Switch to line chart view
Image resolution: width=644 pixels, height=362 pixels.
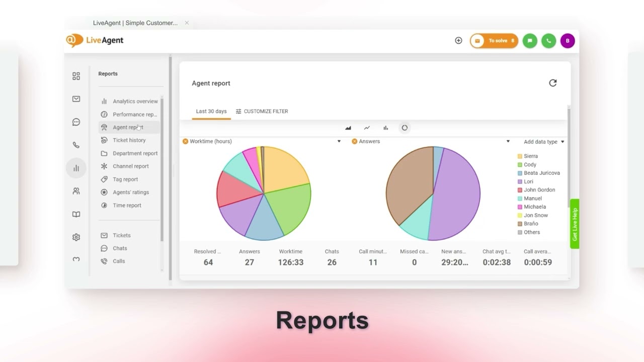pos(367,128)
